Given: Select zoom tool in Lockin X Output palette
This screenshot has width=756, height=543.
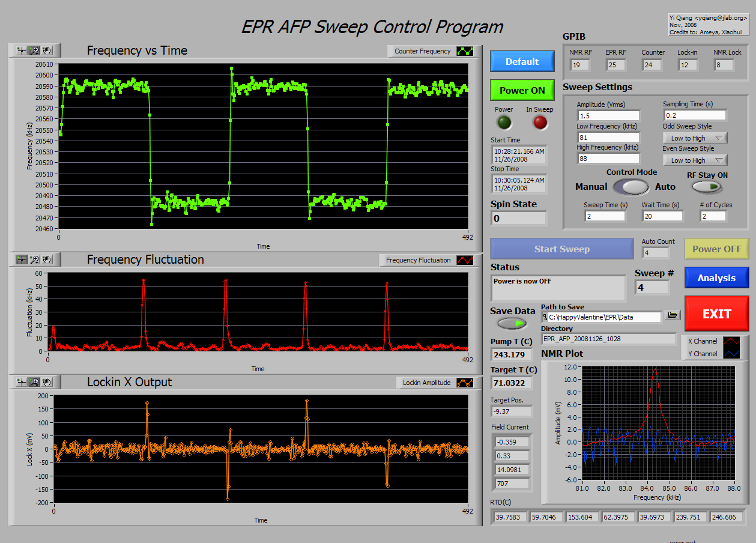Looking at the screenshot, I should click(x=34, y=382).
